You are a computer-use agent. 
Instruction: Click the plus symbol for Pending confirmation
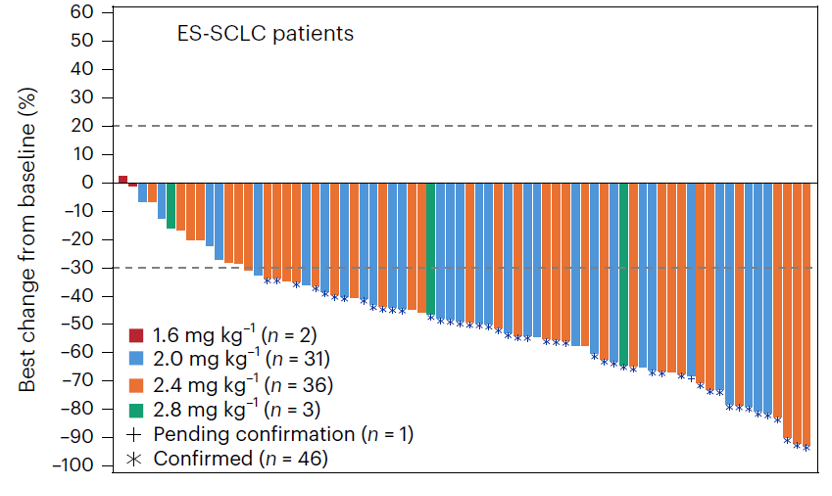[x=135, y=434]
